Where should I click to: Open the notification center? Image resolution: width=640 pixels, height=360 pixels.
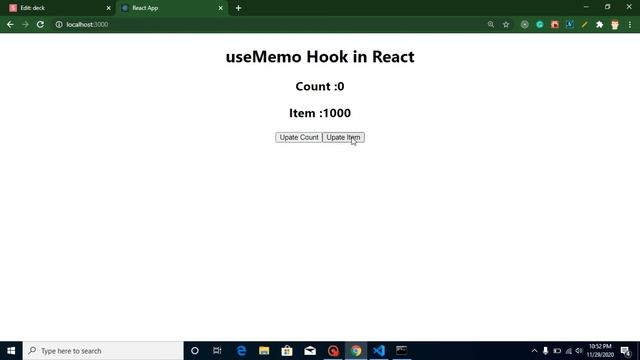pyautogui.click(x=626, y=351)
